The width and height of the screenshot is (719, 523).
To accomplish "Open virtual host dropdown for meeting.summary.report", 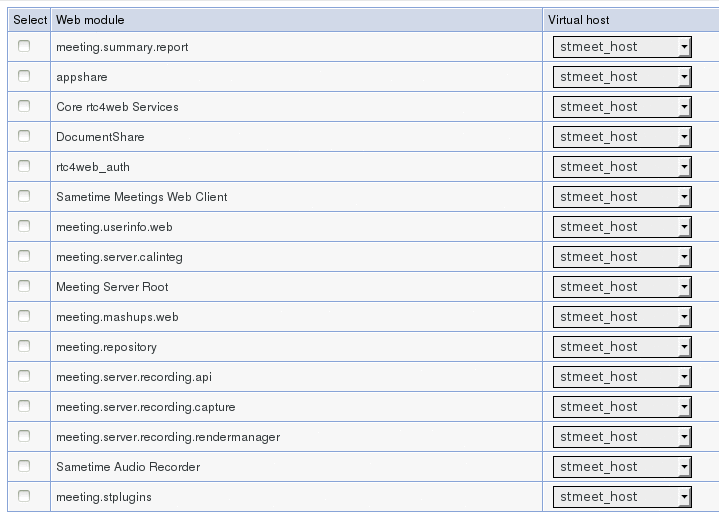I will pos(622,47).
